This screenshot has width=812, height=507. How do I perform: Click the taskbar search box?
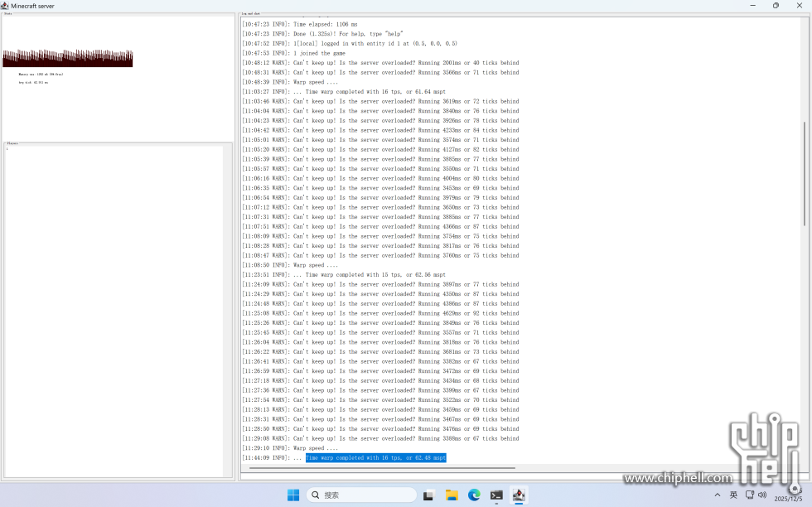pyautogui.click(x=361, y=495)
